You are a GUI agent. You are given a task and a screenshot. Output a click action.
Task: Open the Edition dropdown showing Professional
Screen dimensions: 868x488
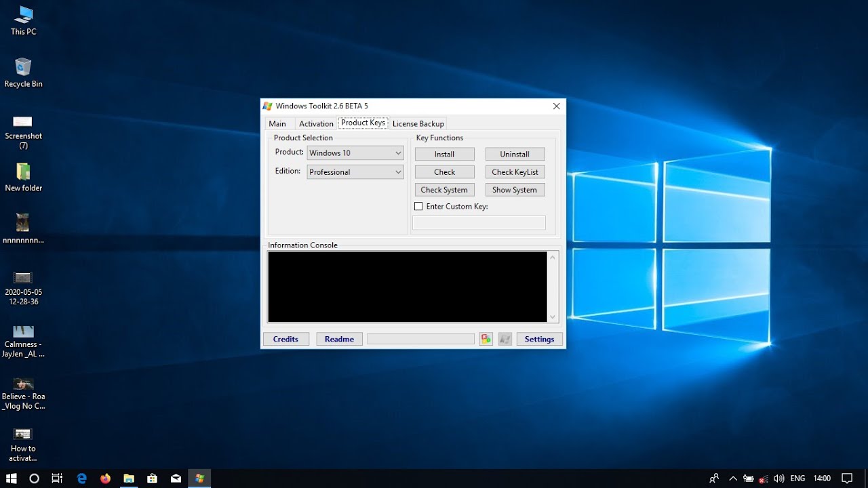(355, 172)
